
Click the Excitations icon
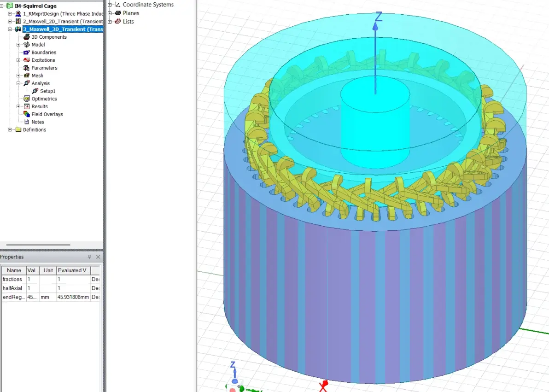27,60
